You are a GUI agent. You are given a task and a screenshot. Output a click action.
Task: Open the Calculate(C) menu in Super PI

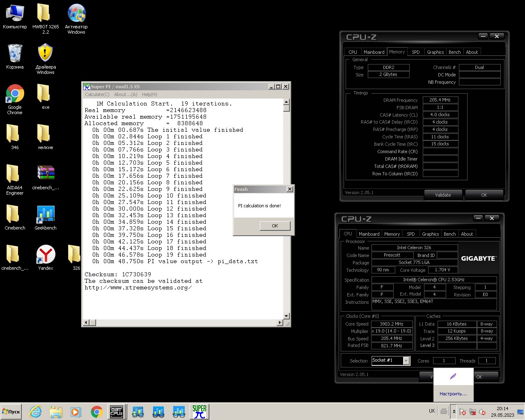(x=97, y=94)
